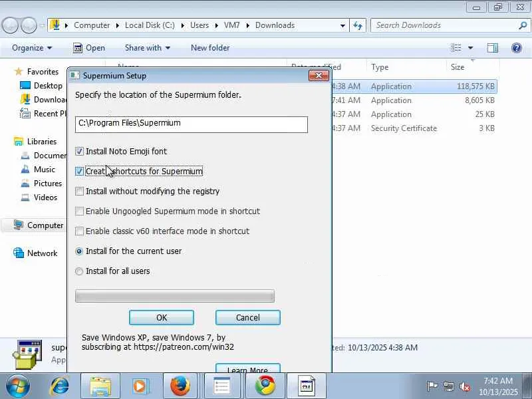The width and height of the screenshot is (532, 399).
Task: Open the Organize menu in Explorer
Action: coord(32,48)
